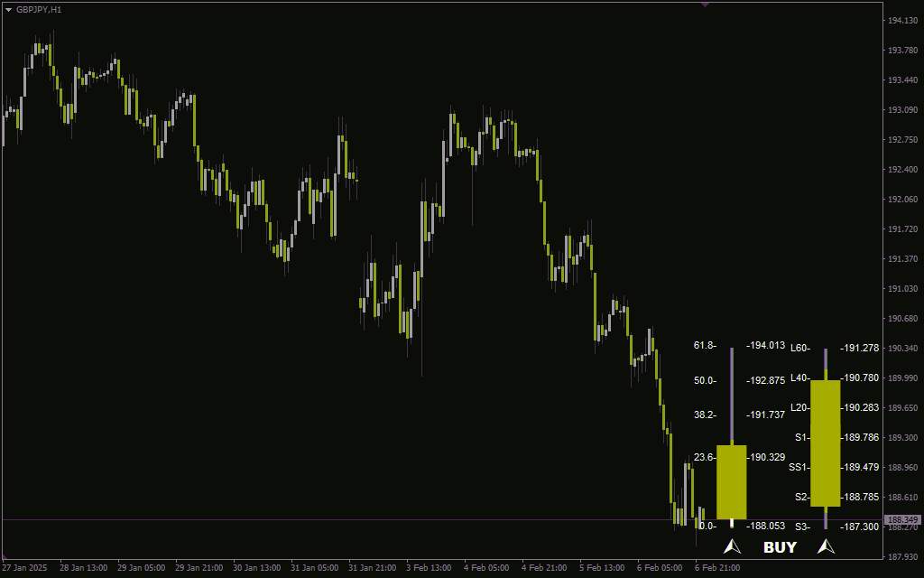The height and width of the screenshot is (578, 924).
Task: Click the up-arrow icon right of BUY
Action: click(826, 546)
